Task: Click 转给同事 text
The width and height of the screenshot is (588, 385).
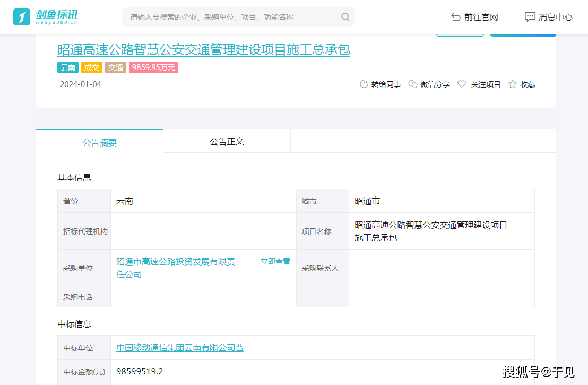Action: point(386,84)
